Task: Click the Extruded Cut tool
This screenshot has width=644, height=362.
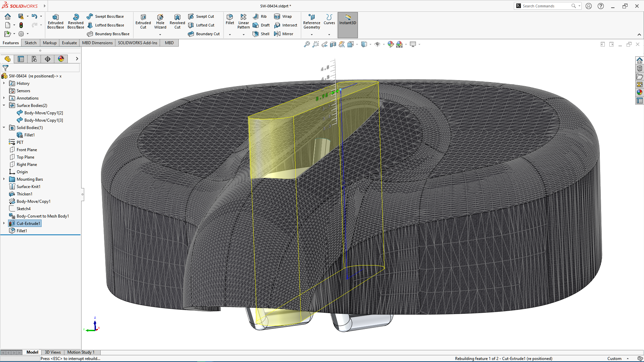Action: (143, 21)
